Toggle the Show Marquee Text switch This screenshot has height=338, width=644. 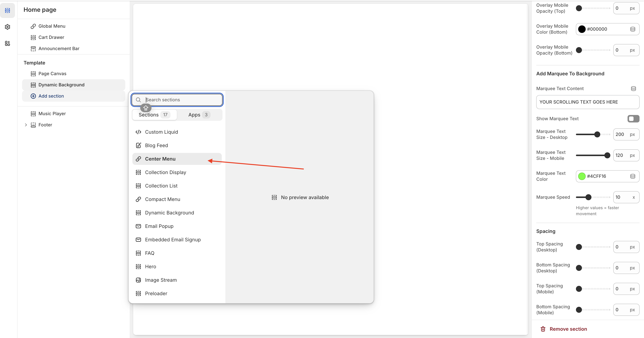click(633, 119)
